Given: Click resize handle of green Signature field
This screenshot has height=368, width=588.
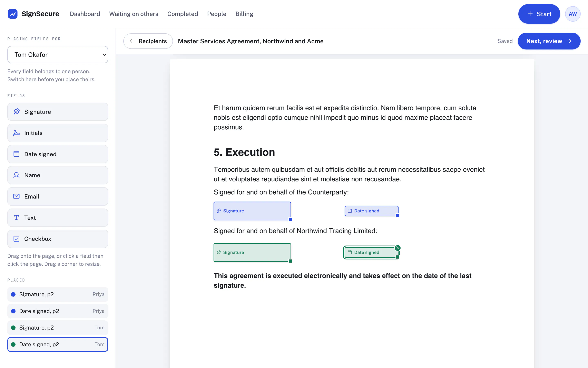Looking at the screenshot, I should (x=290, y=261).
